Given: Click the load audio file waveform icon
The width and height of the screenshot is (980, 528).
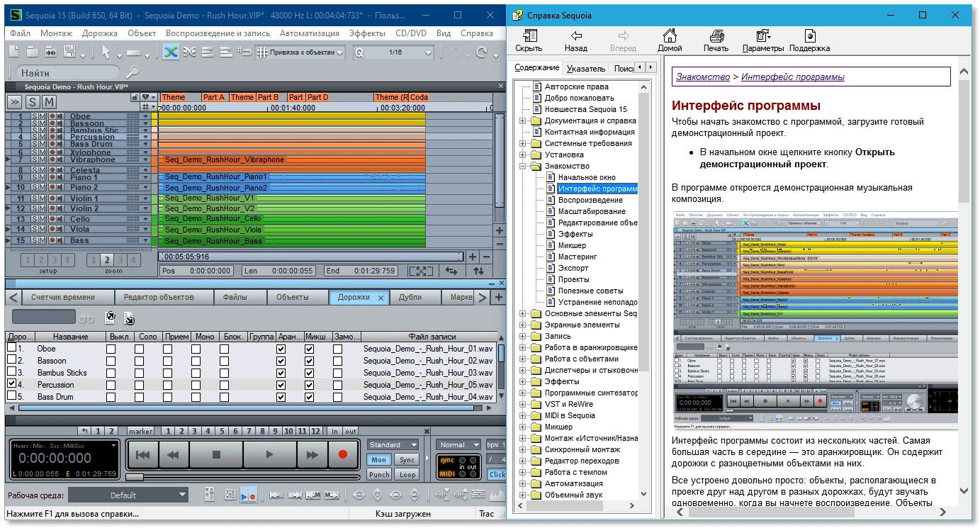Looking at the screenshot, I should pyautogui.click(x=51, y=52).
